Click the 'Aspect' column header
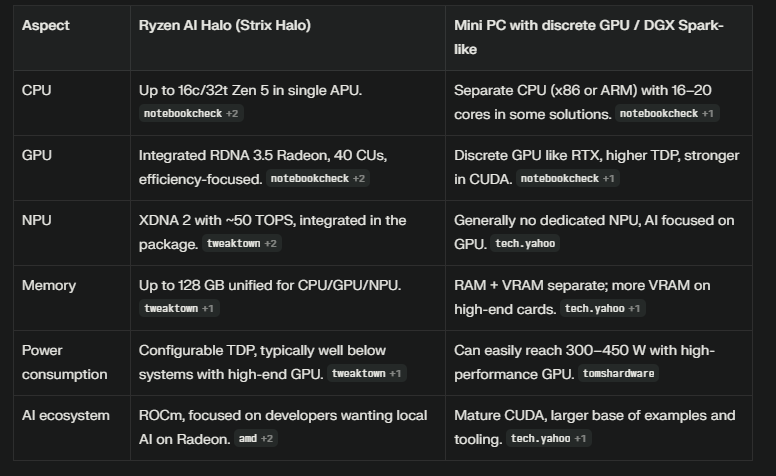 pos(46,25)
